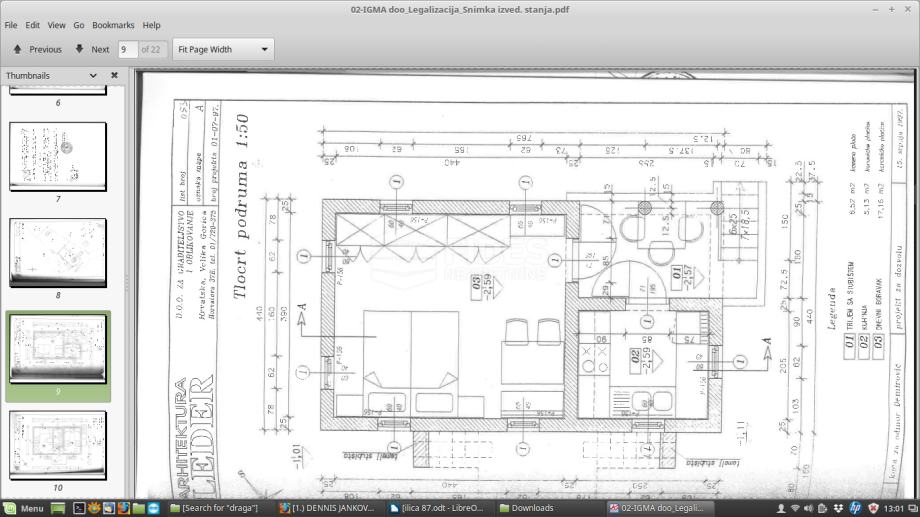Close the Thumbnails side pane
The width and height of the screenshot is (920, 517).
(114, 75)
